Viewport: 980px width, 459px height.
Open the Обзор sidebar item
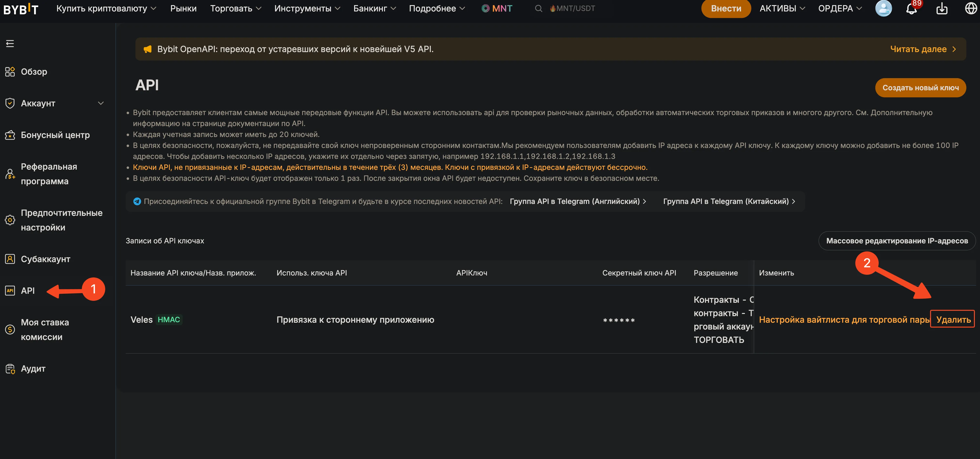point(34,72)
